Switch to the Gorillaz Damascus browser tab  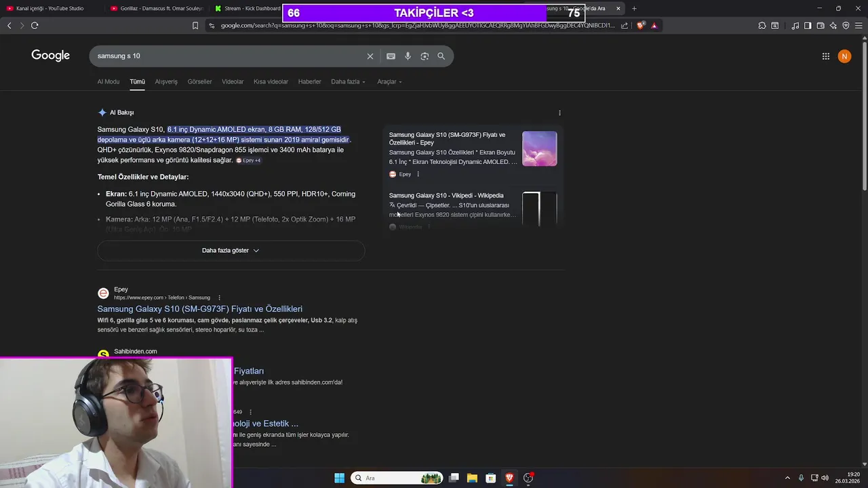point(157,9)
